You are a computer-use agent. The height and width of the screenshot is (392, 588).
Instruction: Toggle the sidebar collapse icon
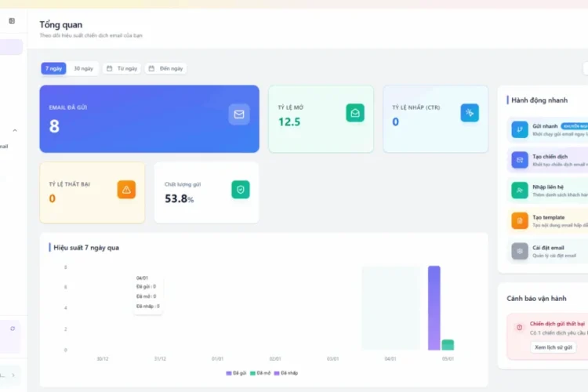coord(12,21)
